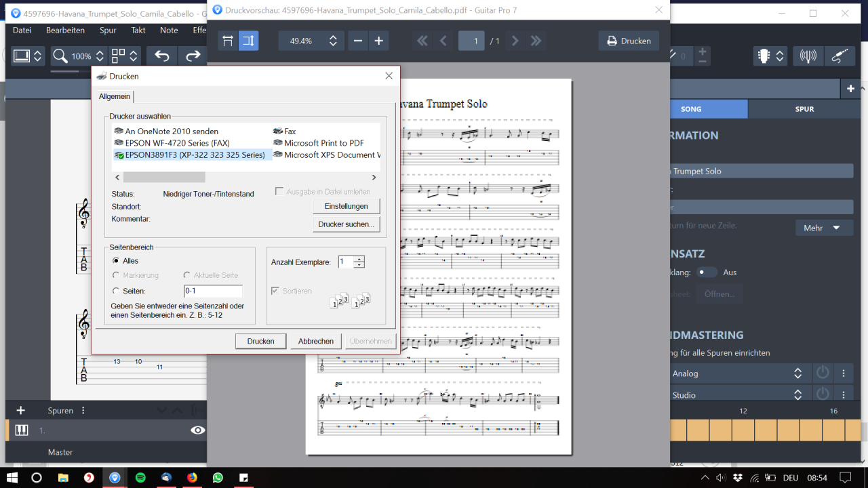
Task: Select the Fax printer
Action: point(285,131)
